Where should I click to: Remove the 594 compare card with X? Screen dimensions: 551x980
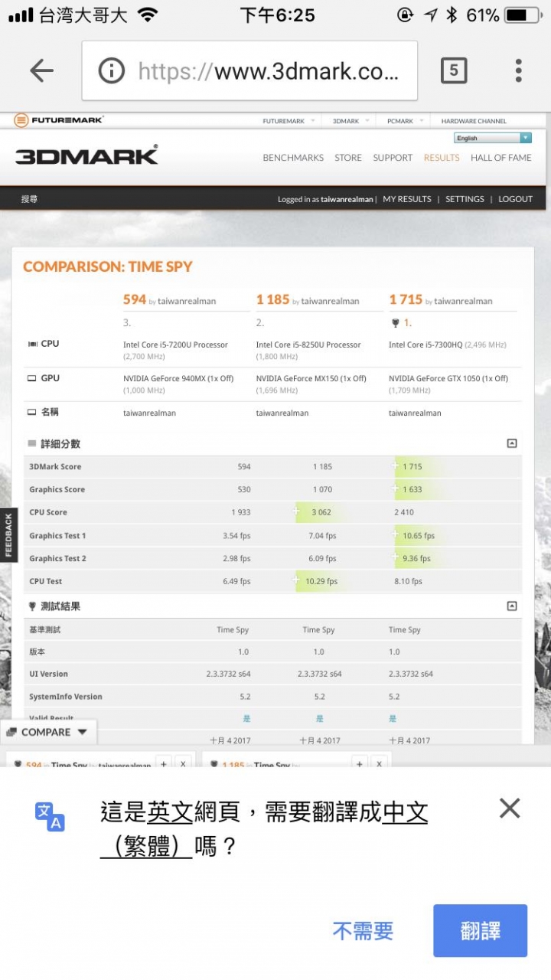[183, 763]
